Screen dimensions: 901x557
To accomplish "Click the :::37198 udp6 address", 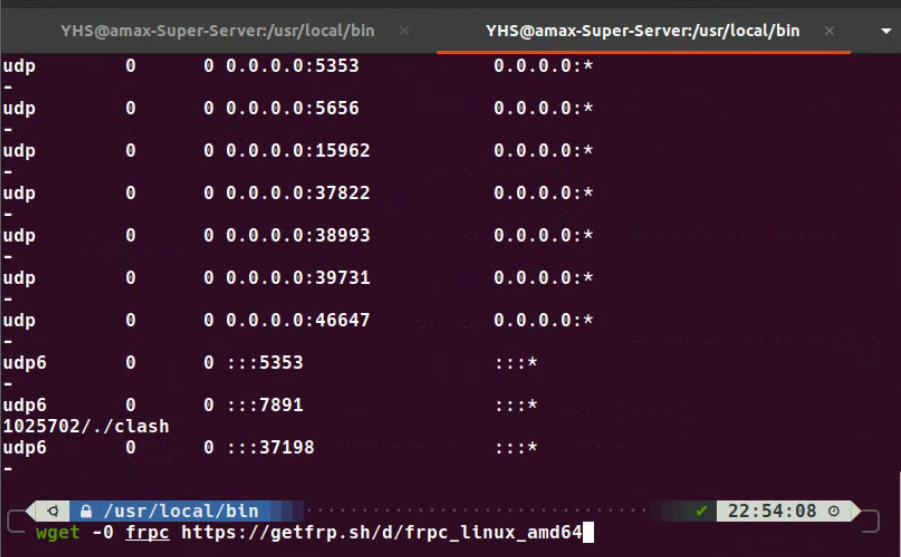I will click(x=270, y=447).
